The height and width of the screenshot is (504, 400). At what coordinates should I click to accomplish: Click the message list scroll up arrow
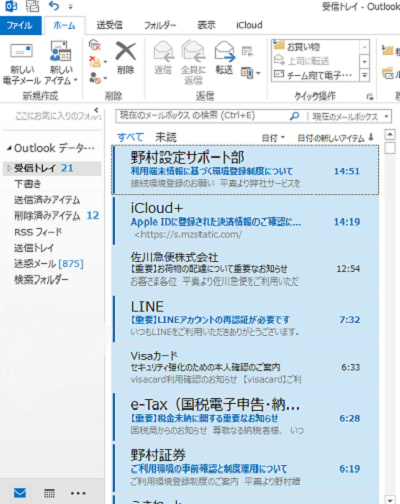pos(390,134)
